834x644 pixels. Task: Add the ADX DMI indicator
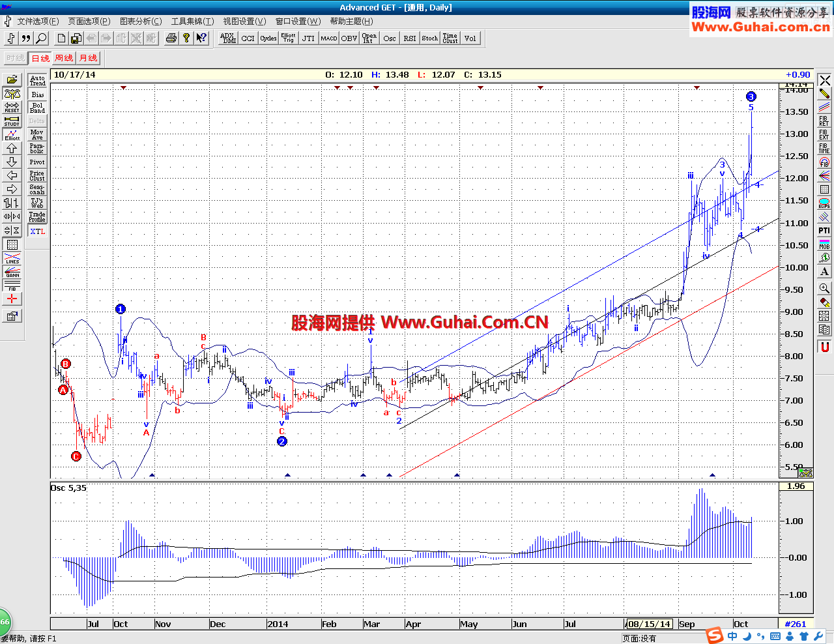click(x=227, y=38)
